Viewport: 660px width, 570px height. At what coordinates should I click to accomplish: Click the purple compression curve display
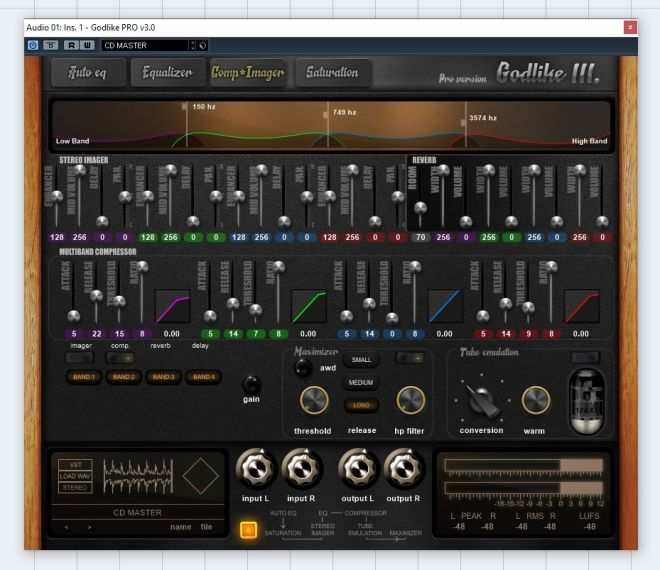(x=172, y=306)
